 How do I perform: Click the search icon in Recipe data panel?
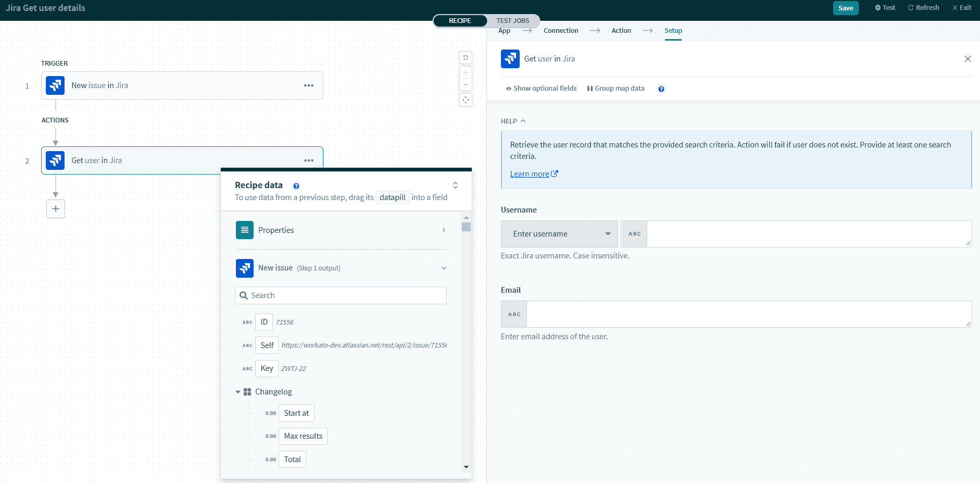click(244, 295)
